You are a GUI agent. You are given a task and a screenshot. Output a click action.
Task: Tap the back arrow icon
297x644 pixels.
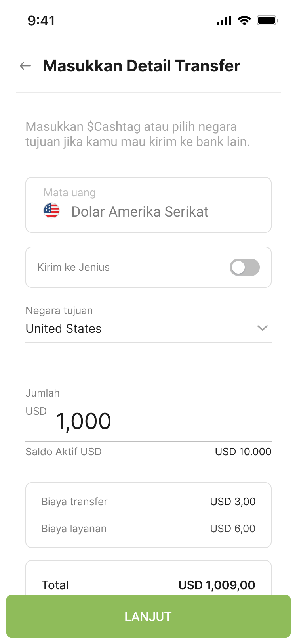tap(25, 66)
